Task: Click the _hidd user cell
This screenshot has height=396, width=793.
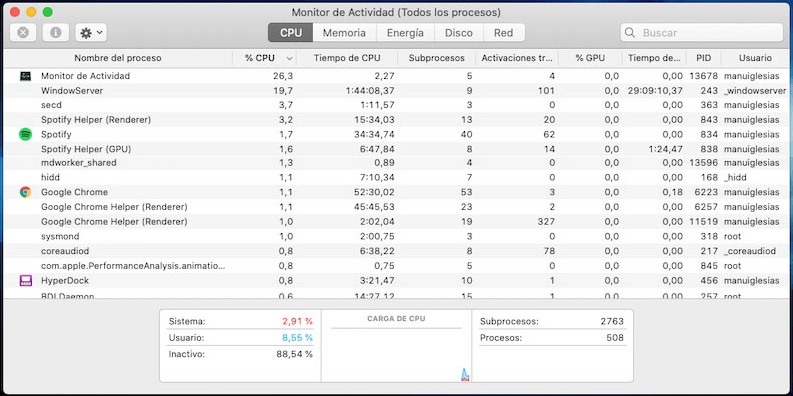Action: pyautogui.click(x=735, y=178)
